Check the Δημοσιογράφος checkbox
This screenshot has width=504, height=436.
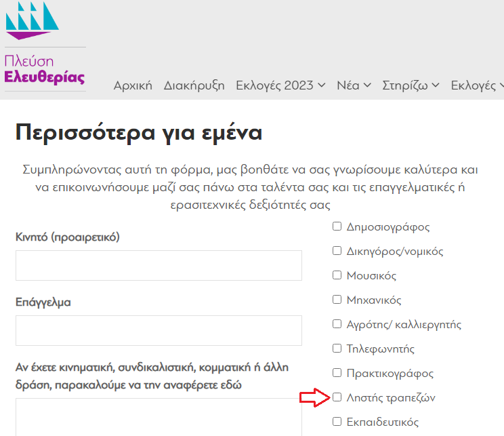(x=337, y=226)
